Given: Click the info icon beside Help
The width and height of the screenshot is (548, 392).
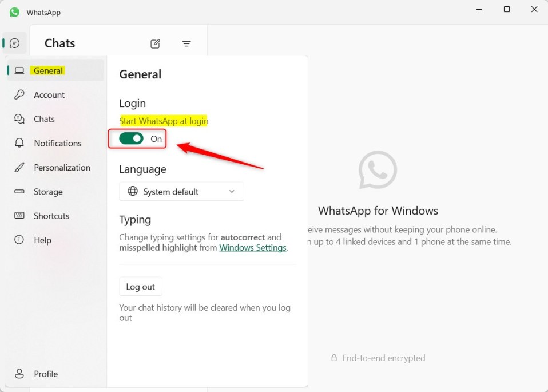Looking at the screenshot, I should 19,240.
